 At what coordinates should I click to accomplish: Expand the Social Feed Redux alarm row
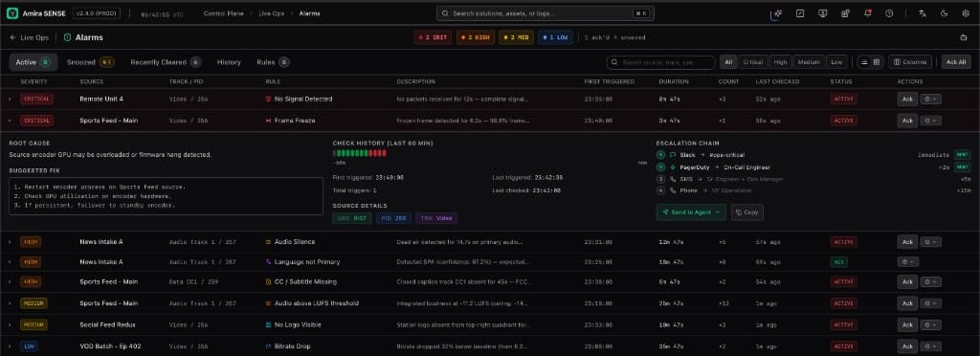(x=10, y=324)
